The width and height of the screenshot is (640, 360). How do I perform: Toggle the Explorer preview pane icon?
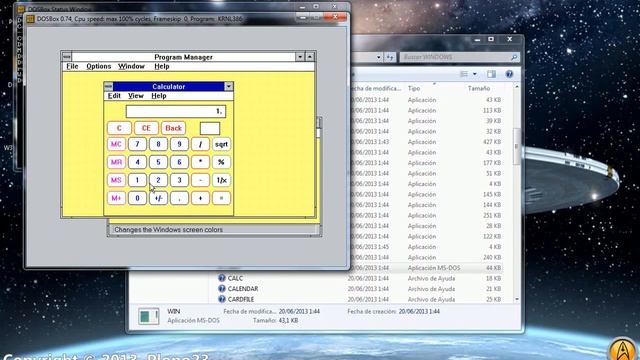pyautogui.click(x=491, y=74)
